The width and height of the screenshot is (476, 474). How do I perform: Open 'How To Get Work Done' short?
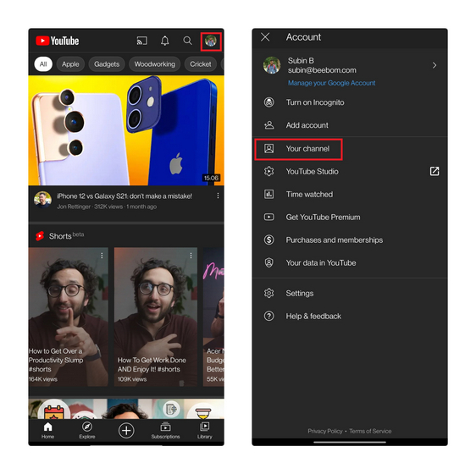pyautogui.click(x=156, y=317)
